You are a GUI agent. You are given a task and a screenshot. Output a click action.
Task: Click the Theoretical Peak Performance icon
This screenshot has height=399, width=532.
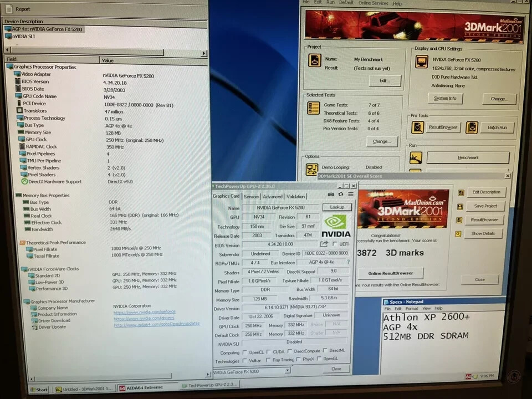pyautogui.click(x=22, y=243)
